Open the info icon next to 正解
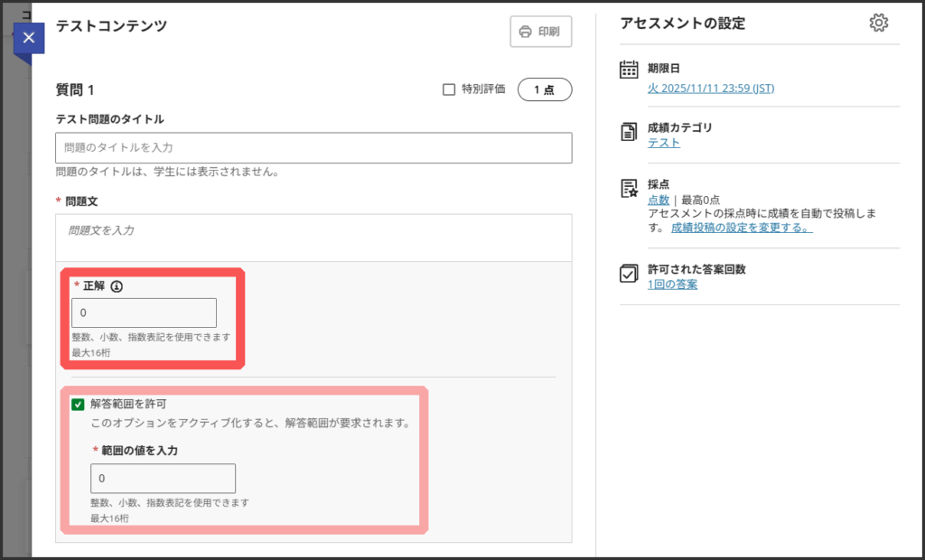 [x=117, y=286]
